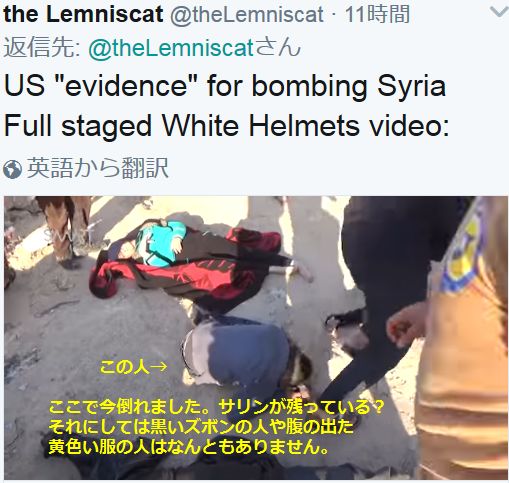Click the globe translate icon
Viewport: 509px width, 483px height.
point(12,169)
